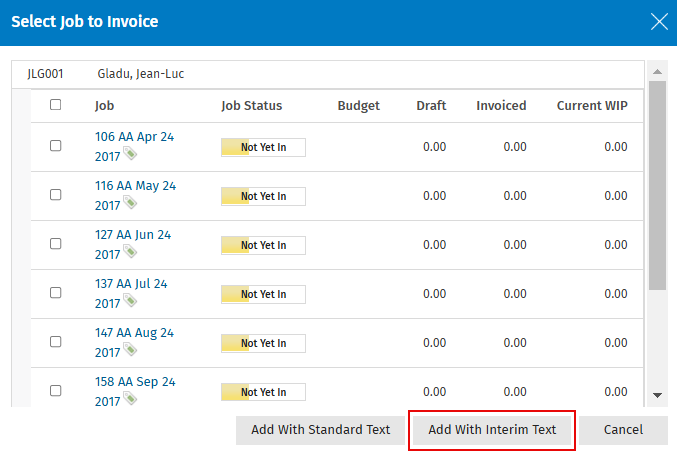Image resolution: width=677 pixels, height=455 pixels.
Task: Click the Job Status column header
Action: point(252,106)
